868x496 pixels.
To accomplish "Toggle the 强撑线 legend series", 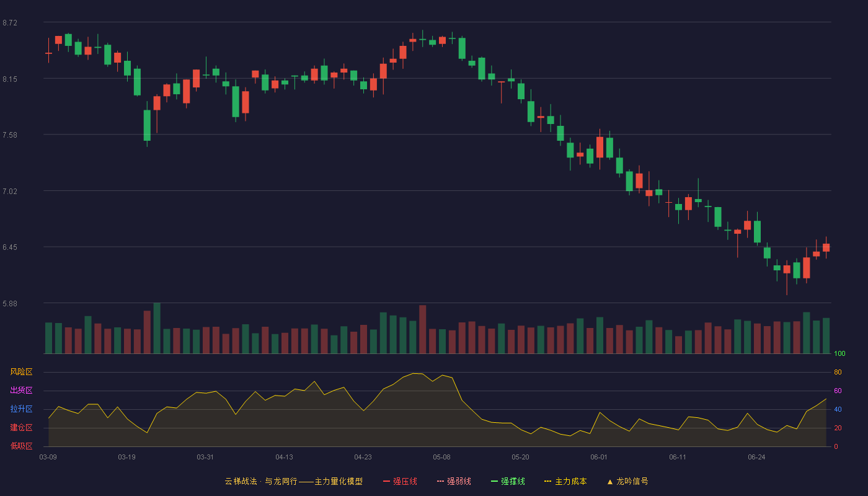I will point(508,481).
